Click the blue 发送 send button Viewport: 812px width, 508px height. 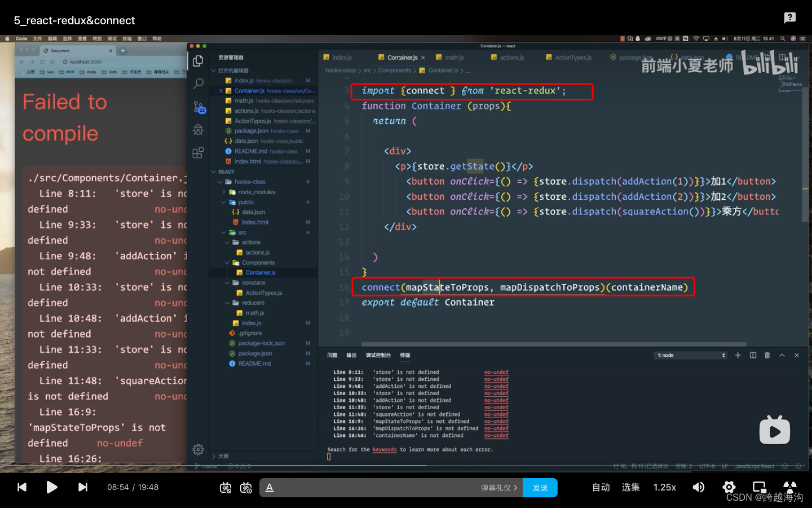(x=540, y=488)
